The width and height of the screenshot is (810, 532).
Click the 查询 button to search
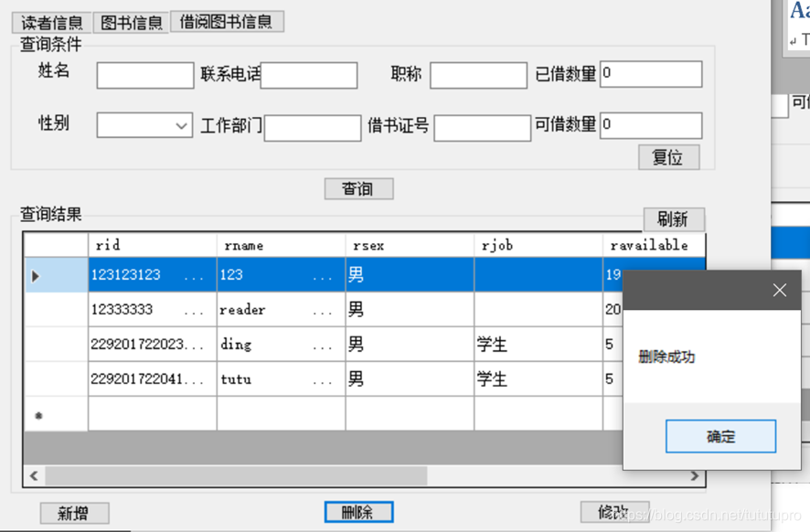point(358,188)
